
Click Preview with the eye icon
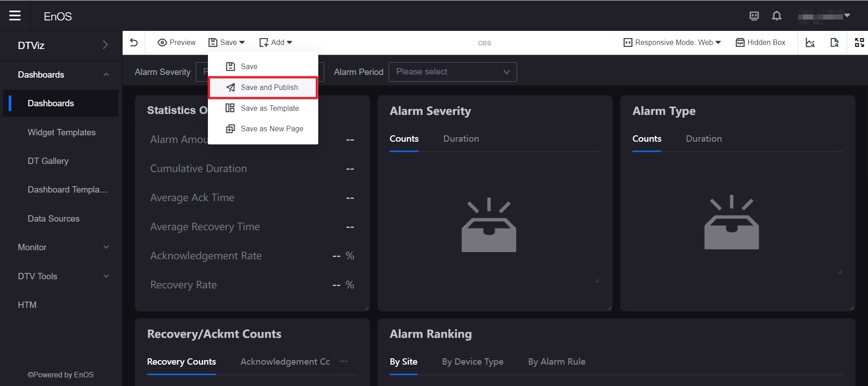point(177,42)
